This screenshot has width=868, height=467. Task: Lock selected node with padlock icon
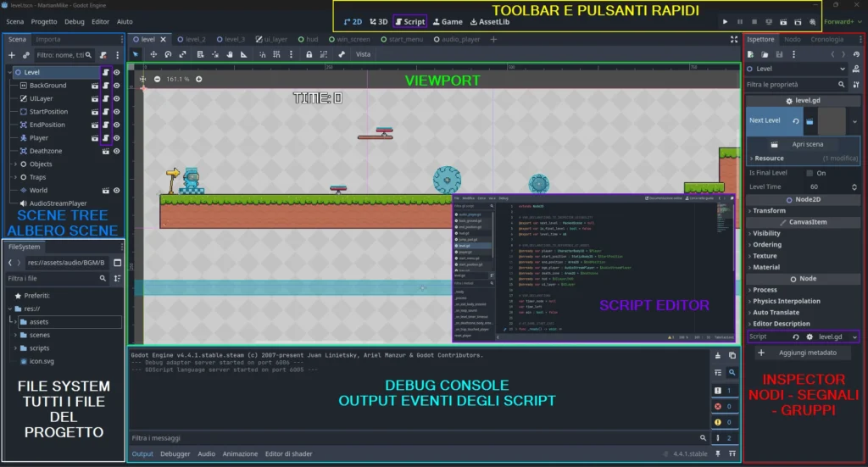pos(309,54)
